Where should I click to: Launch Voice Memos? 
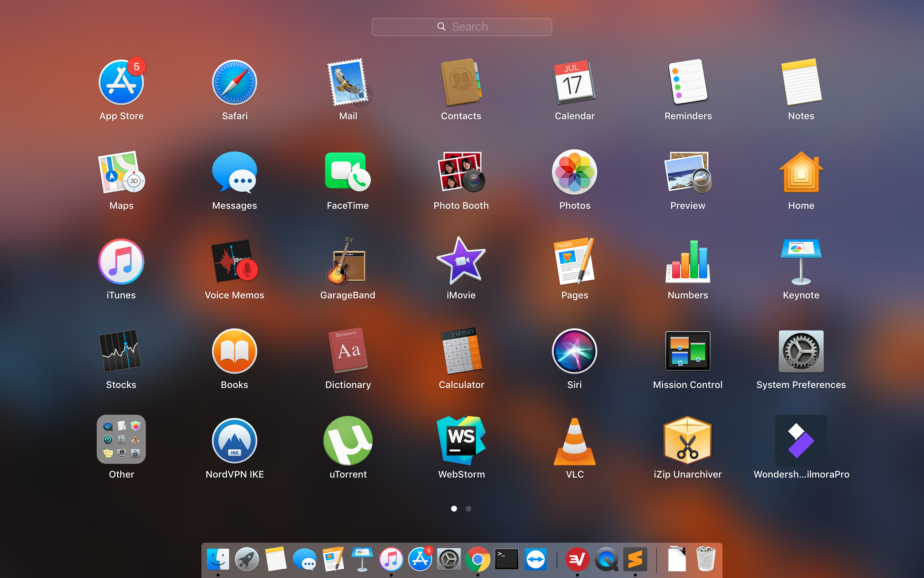click(x=235, y=262)
